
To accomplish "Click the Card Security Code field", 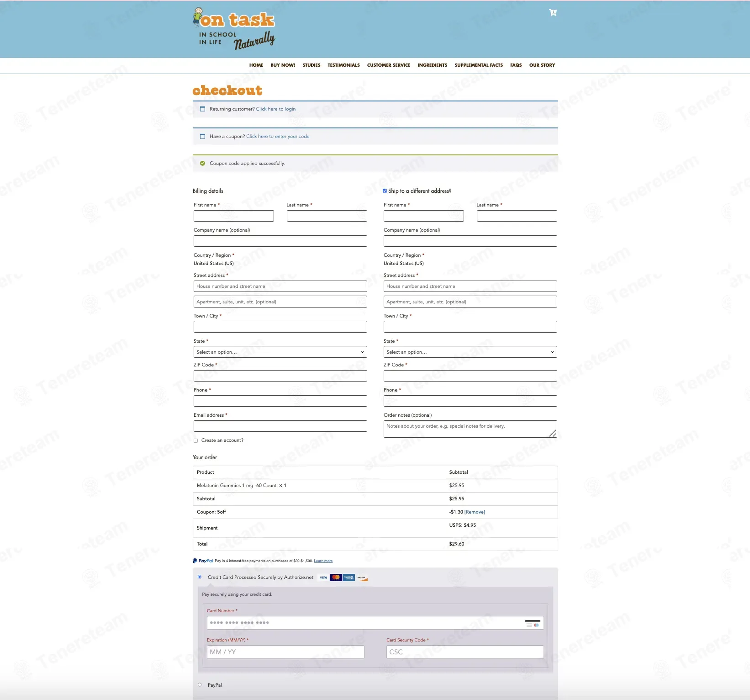I will (x=465, y=652).
